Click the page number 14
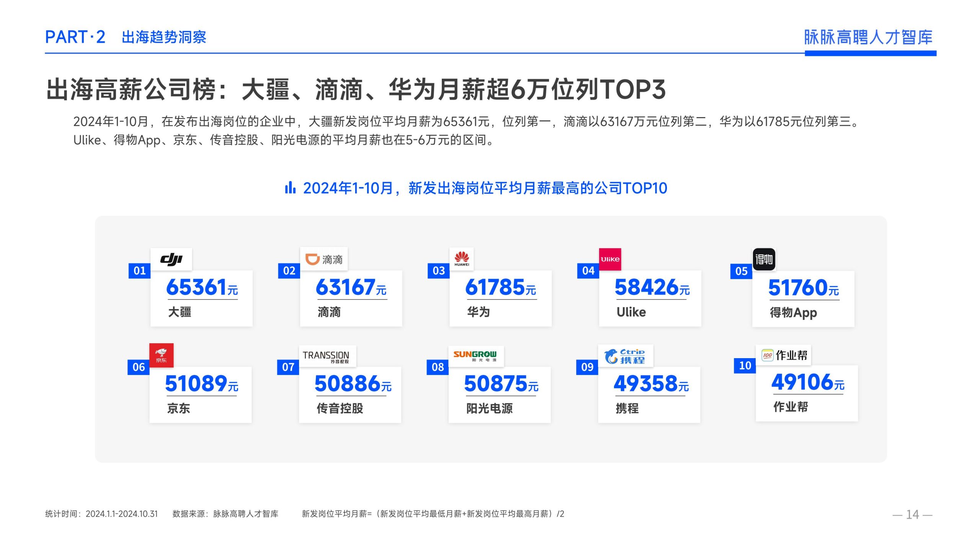Screen dimensions: 980x551 coord(912,514)
